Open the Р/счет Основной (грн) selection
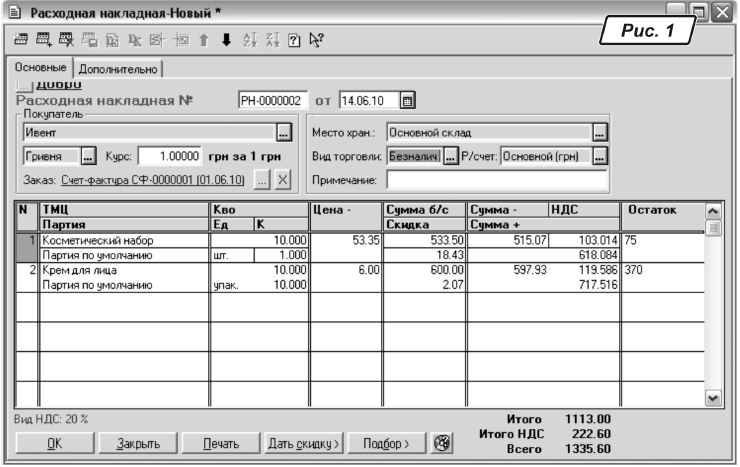Image resolution: width=740 pixels, height=467 pixels. pos(599,156)
